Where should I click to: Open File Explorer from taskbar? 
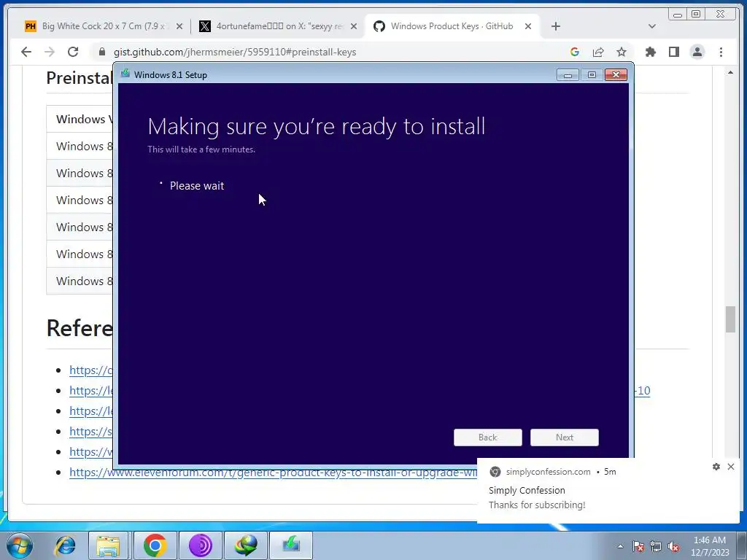pos(108,545)
